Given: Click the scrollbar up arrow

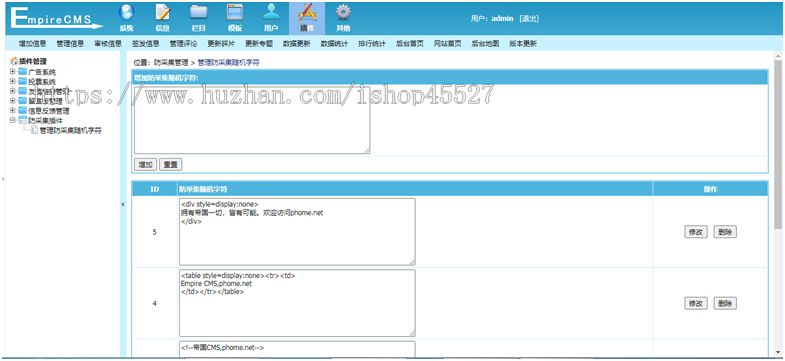Looking at the screenshot, I should click(x=778, y=55).
